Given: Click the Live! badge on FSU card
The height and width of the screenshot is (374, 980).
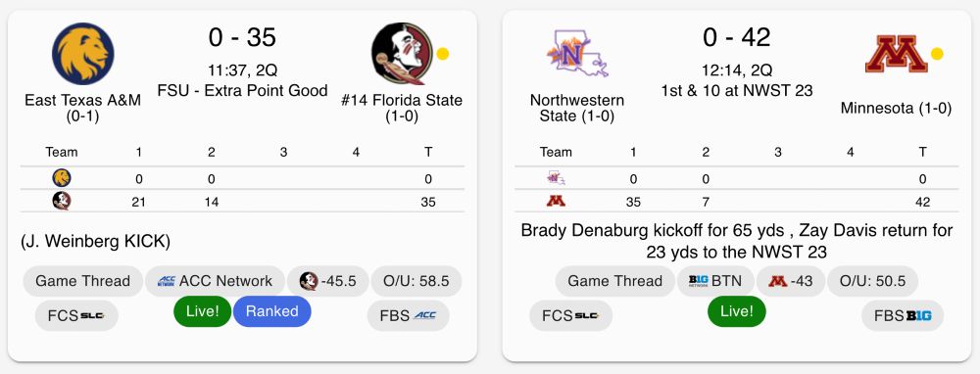Looking at the screenshot, I should point(202,311).
